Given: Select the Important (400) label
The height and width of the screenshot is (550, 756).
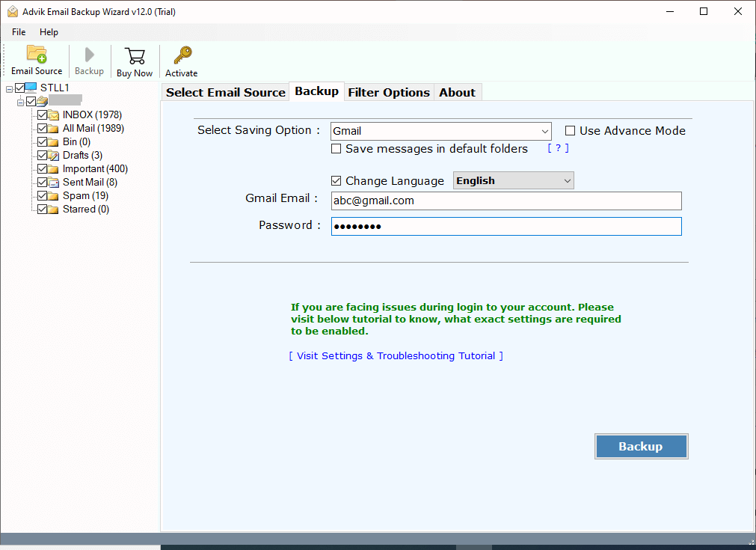Looking at the screenshot, I should pyautogui.click(x=95, y=169).
